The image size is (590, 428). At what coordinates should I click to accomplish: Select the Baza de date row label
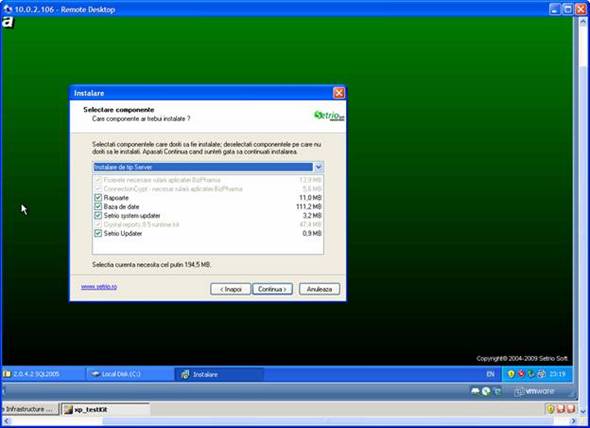click(122, 207)
